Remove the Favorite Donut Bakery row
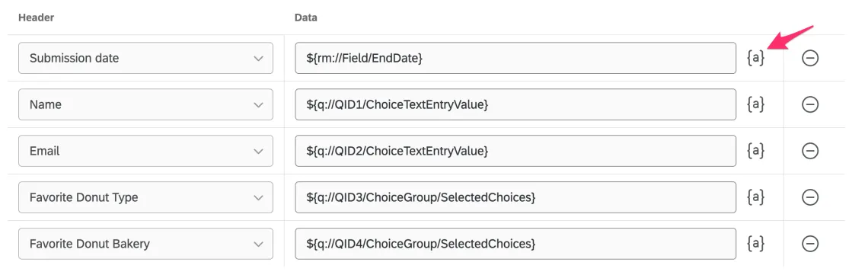The image size is (868, 275). point(810,244)
